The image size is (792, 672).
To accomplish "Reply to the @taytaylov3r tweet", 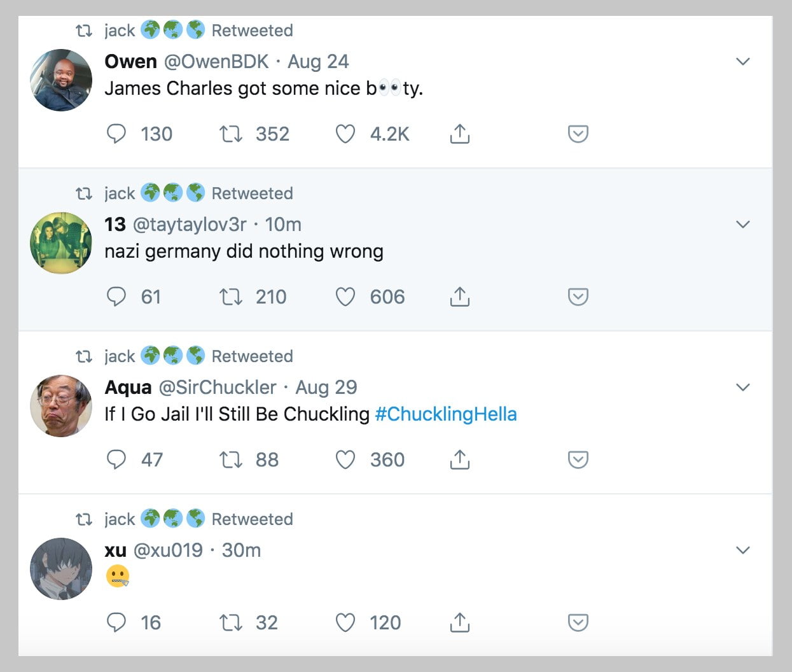I will click(116, 297).
